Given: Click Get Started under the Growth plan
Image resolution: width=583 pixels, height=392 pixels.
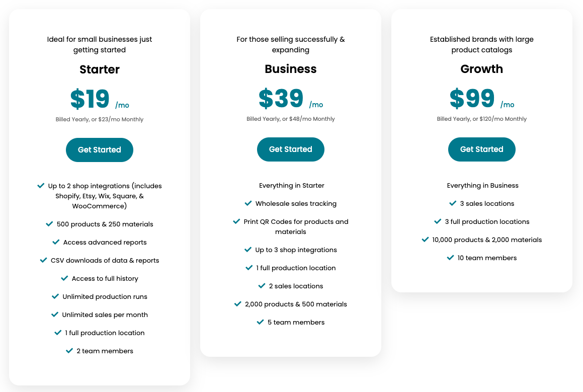Looking at the screenshot, I should tap(481, 149).
